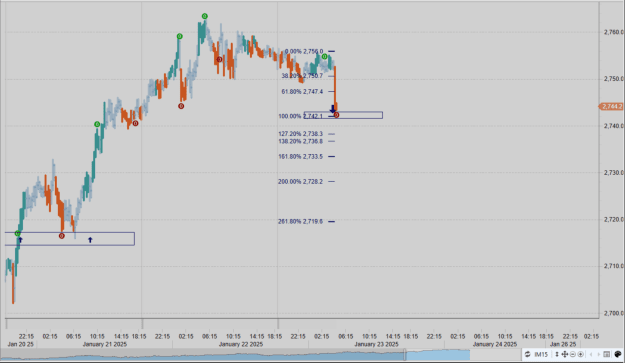
Task: Click the scroll right arrow icon
Action: pos(599,354)
